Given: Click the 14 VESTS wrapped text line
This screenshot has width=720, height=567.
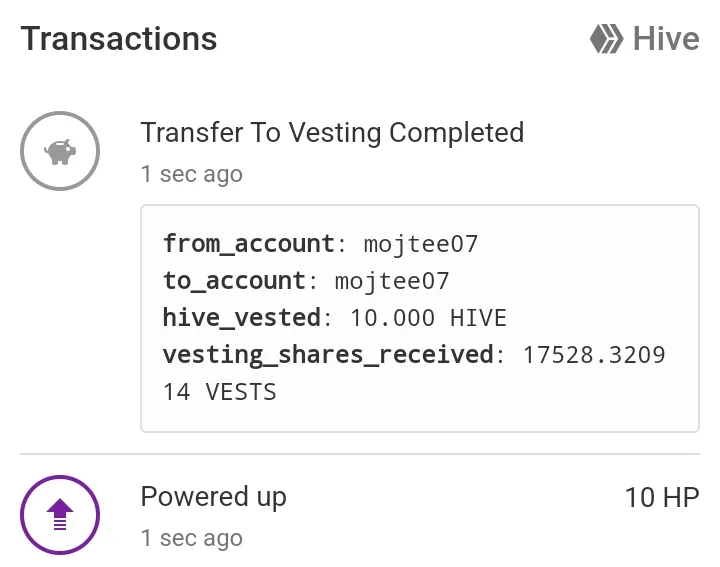Looking at the screenshot, I should (x=220, y=392).
